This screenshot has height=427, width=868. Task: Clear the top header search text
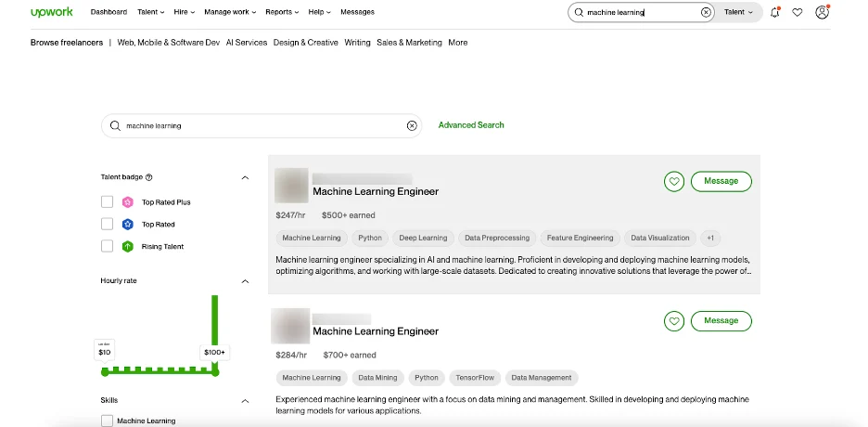(706, 12)
